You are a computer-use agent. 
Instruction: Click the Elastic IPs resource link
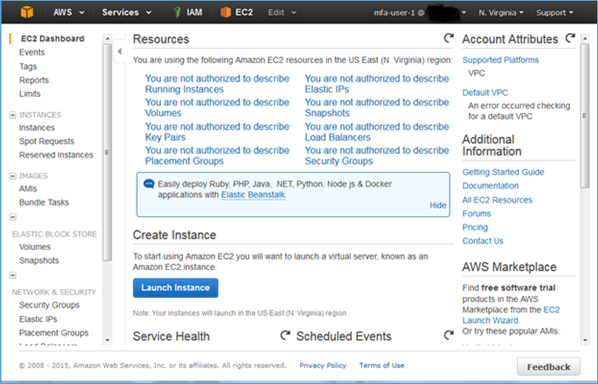click(376, 84)
